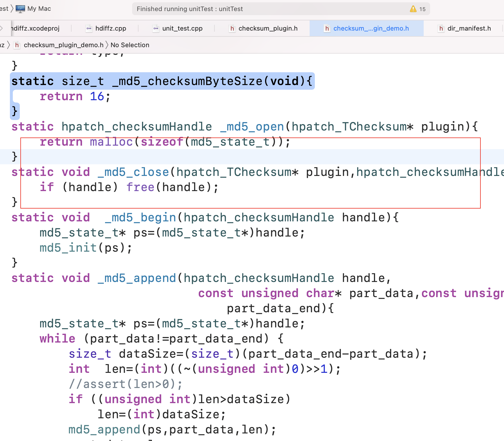Click the chevron after checksum_plugin_demo.h in the breadcrumb
Image resolution: width=504 pixels, height=441 pixels.
(x=107, y=45)
